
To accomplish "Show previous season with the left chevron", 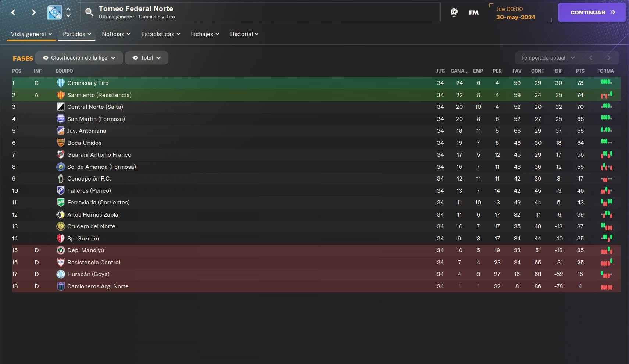I will [591, 58].
